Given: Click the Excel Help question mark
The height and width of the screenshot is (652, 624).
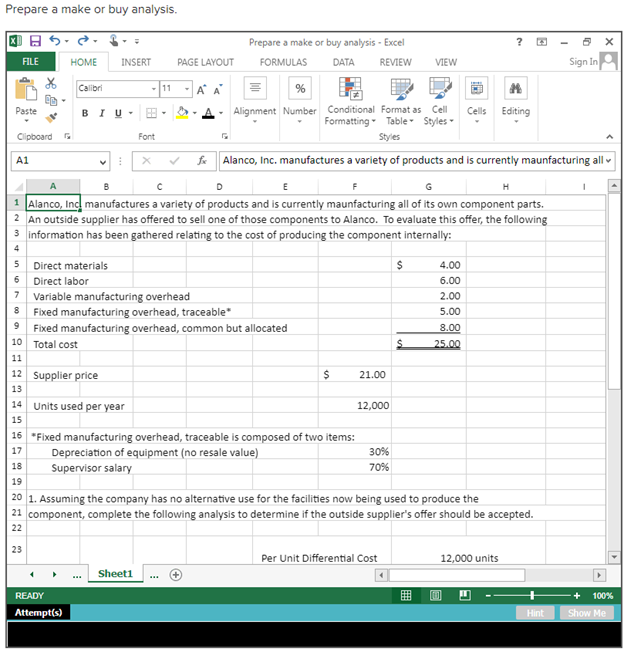Looking at the screenshot, I should pos(519,42).
